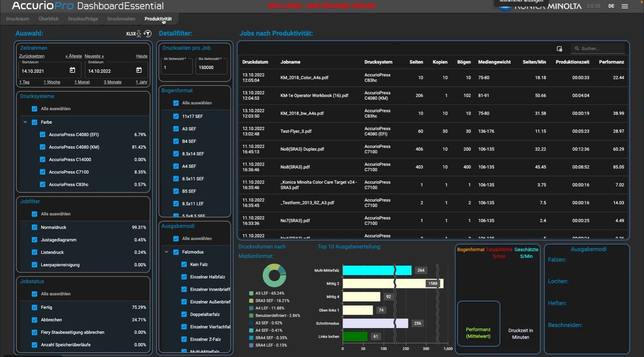Screen dimensions: 644x357
Task: Set timeframe to 3 Monate
Action: [x=113, y=82]
